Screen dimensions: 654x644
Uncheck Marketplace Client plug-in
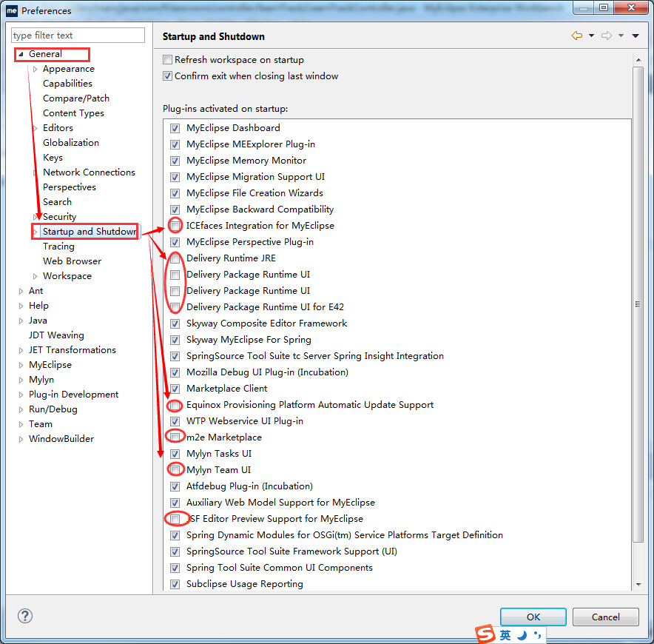(175, 389)
